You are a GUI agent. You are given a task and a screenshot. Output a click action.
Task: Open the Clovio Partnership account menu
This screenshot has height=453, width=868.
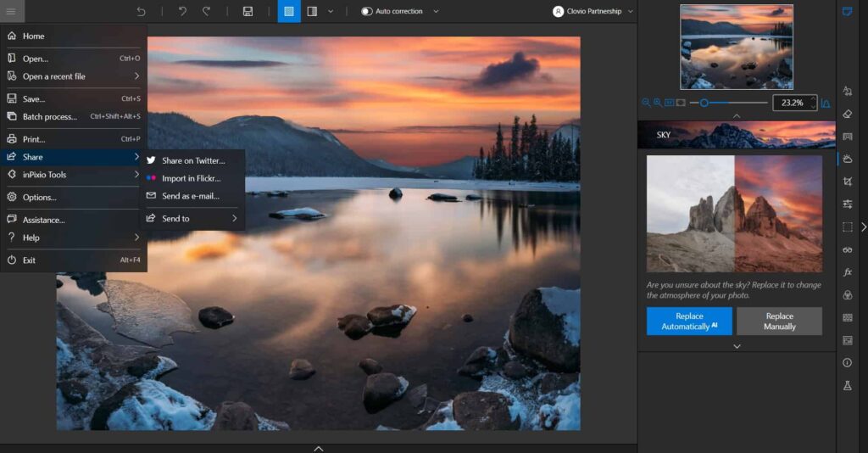pos(593,11)
